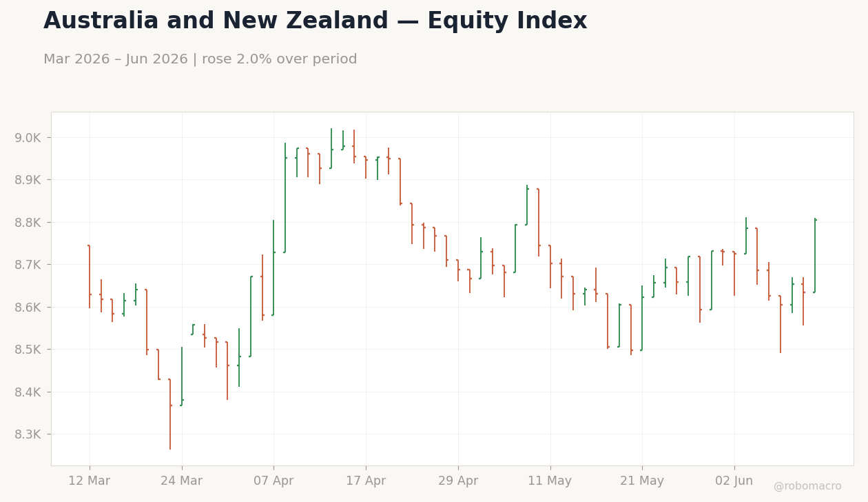Click the last green bar on the right
The image size is (868, 502).
pos(815,255)
